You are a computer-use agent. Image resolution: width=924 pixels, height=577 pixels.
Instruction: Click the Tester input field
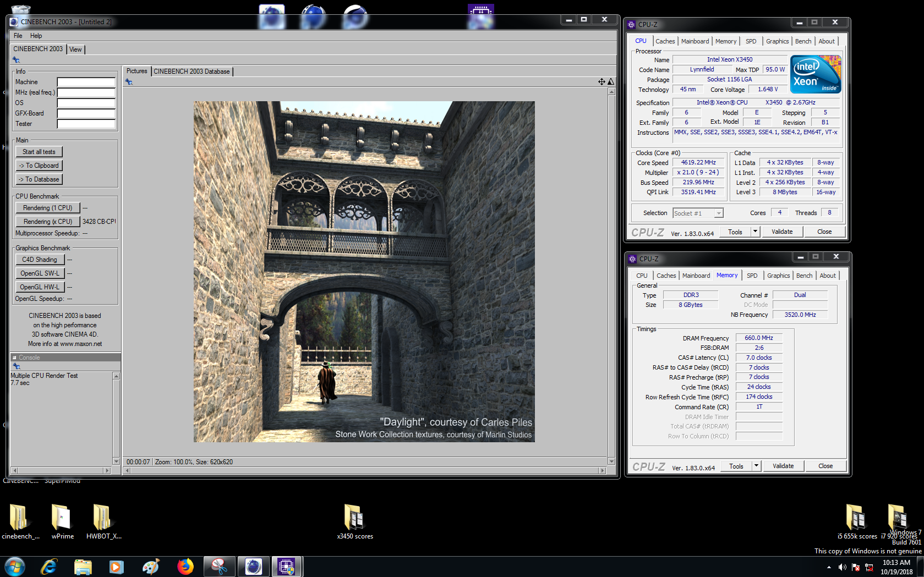tap(86, 124)
